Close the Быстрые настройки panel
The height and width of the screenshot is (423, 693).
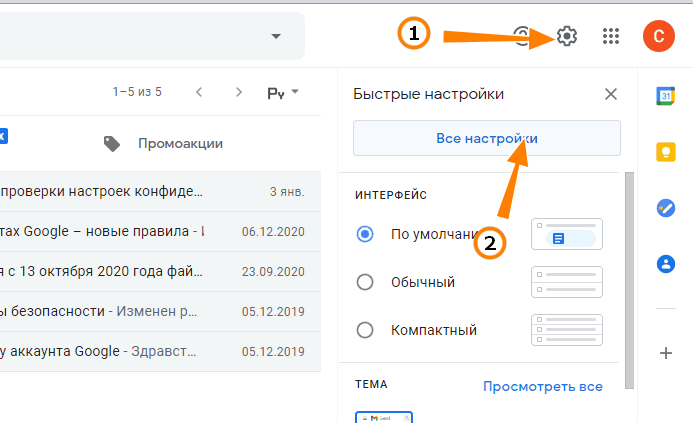611,95
